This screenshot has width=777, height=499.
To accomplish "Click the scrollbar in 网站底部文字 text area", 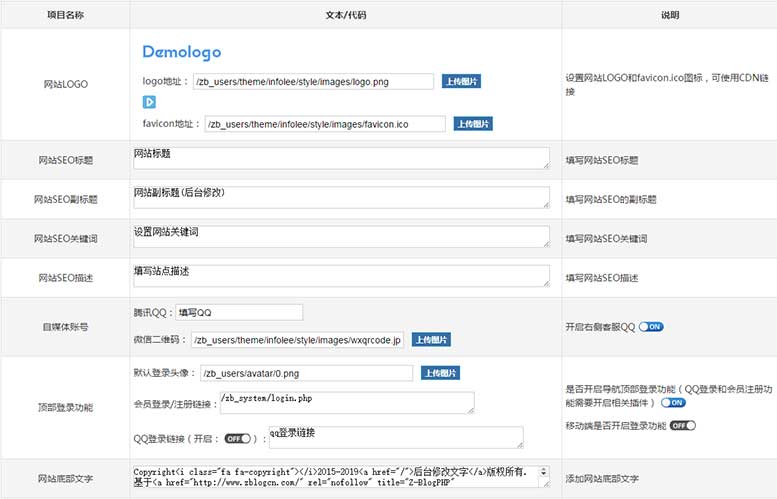I will 543,475.
